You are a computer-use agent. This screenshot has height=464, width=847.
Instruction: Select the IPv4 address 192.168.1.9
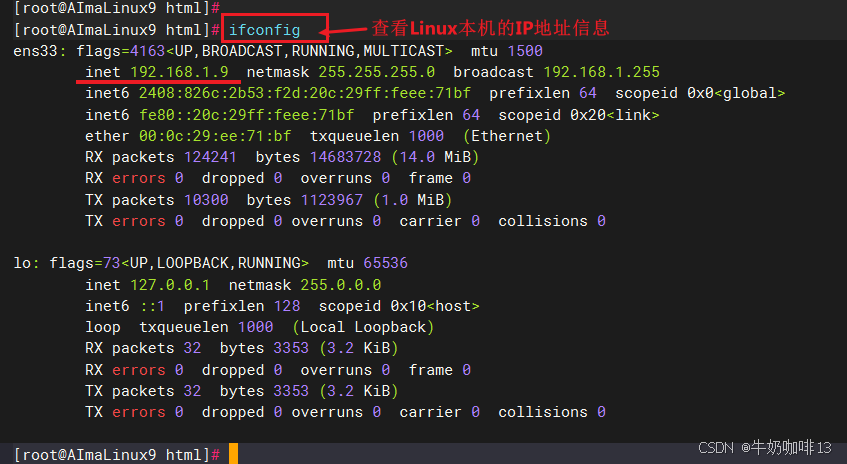[x=179, y=72]
